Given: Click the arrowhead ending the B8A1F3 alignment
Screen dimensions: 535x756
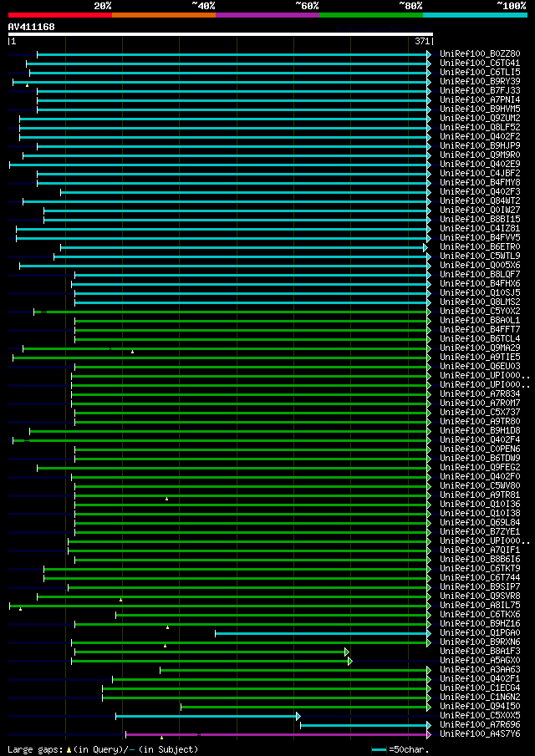Looking at the screenshot, I should pos(346,652).
